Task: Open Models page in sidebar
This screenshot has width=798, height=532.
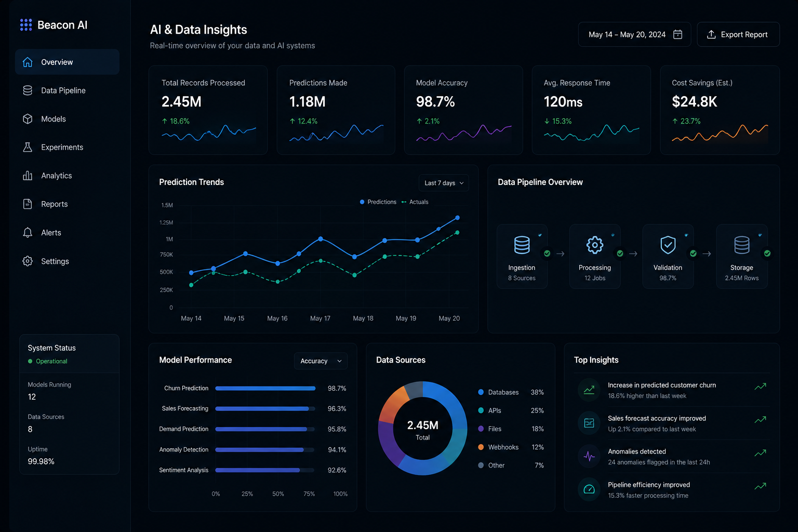Action: coord(67,119)
